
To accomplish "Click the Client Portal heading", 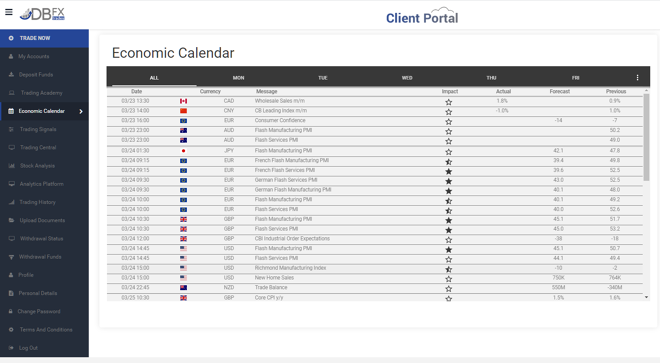I will pyautogui.click(x=422, y=18).
